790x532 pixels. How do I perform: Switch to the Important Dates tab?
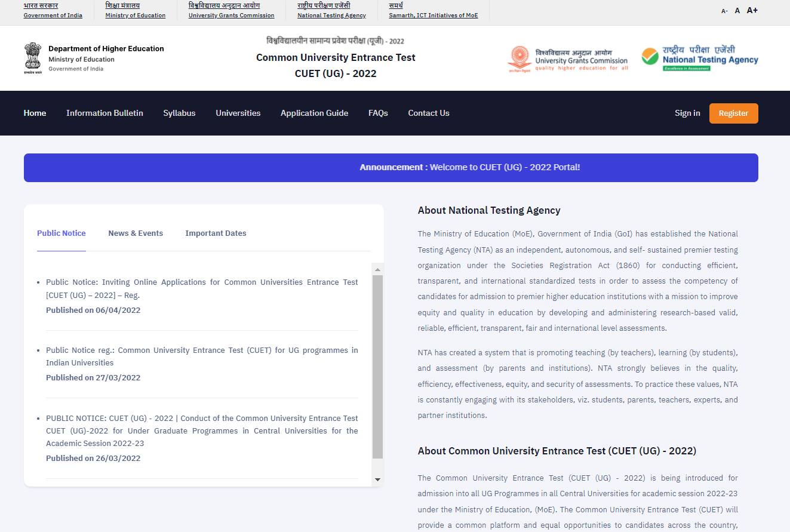216,233
